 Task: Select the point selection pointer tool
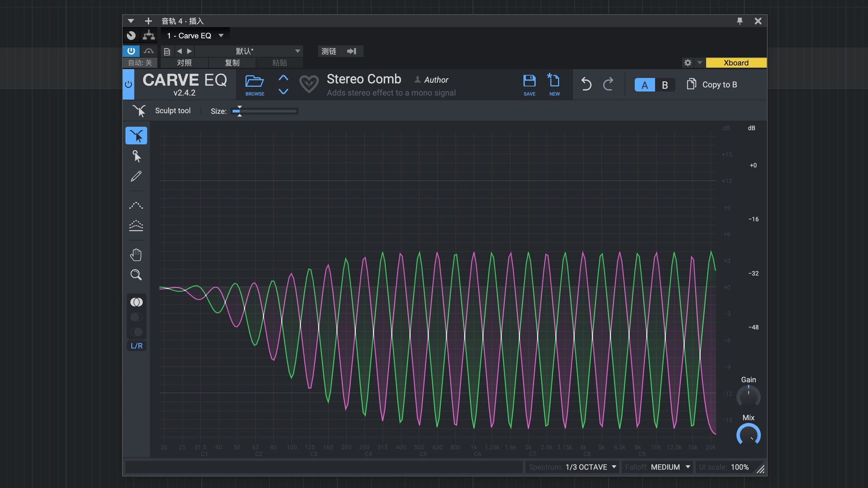(136, 156)
